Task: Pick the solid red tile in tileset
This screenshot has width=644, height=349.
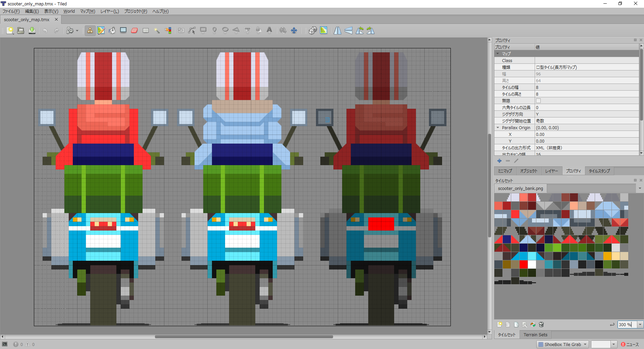Action: coord(524,264)
